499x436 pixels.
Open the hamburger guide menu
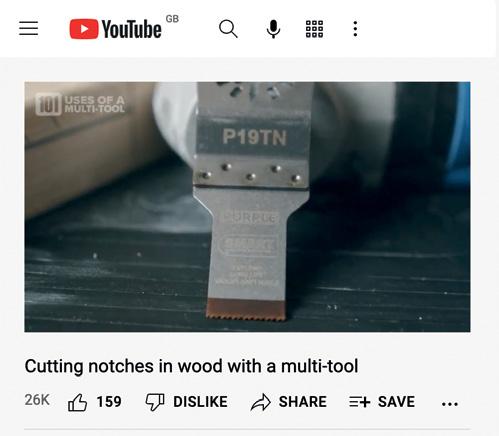pos(28,28)
